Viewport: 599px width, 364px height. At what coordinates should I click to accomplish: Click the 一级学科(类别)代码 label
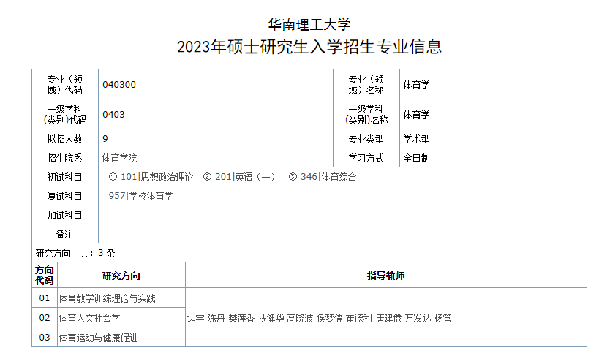coord(65,114)
